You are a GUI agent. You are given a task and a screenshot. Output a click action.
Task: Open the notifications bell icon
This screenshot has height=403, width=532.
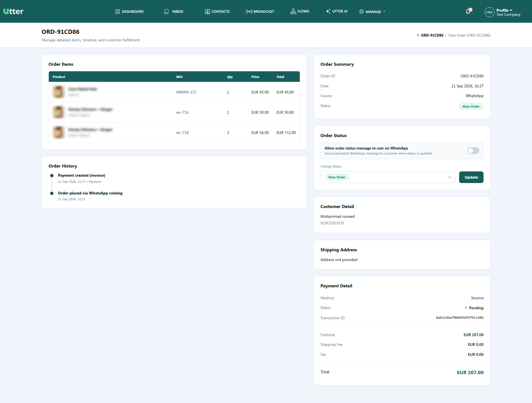click(468, 11)
